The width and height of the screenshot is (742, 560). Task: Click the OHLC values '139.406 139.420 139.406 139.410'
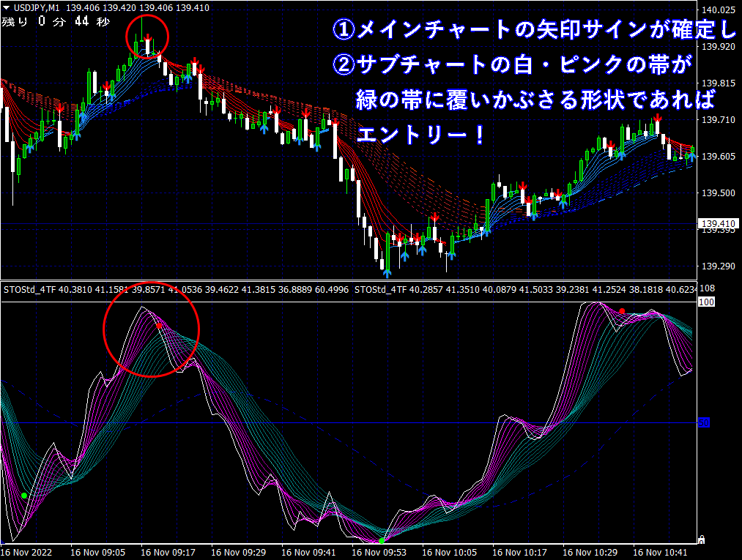[137, 8]
